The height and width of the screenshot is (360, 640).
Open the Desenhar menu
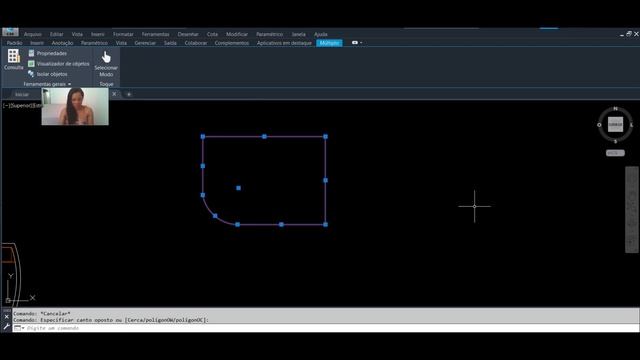coord(188,34)
